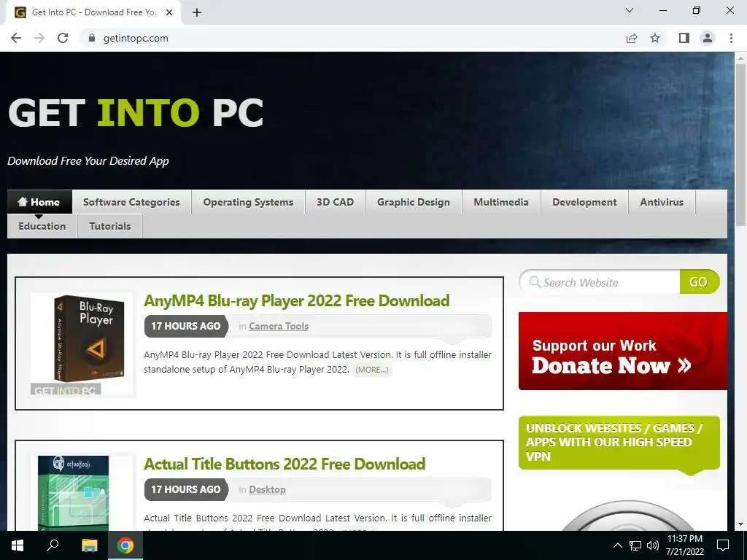Open the 3D CAD menu
Image resolution: width=747 pixels, height=560 pixels.
(336, 202)
